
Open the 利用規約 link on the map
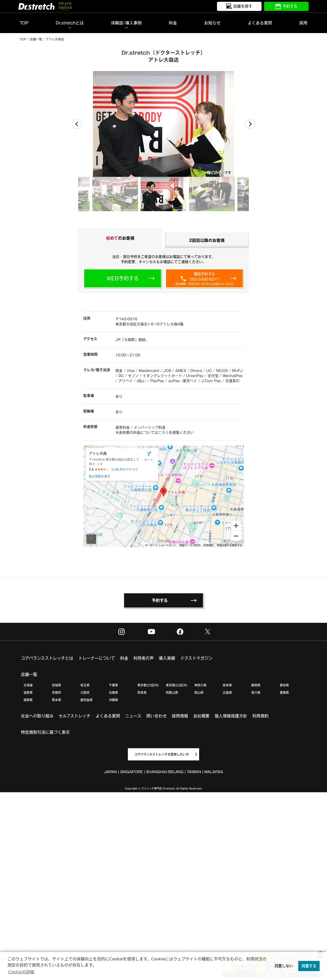coord(208,545)
